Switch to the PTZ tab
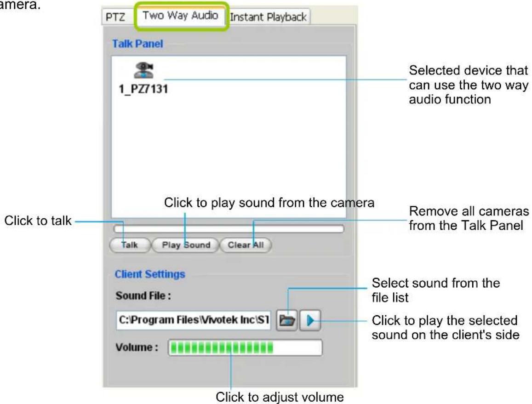The image size is (532, 404). [115, 17]
